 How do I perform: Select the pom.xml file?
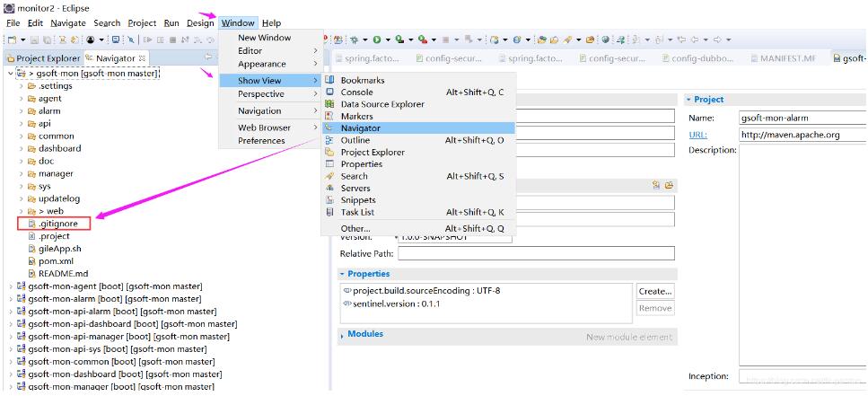click(x=51, y=261)
